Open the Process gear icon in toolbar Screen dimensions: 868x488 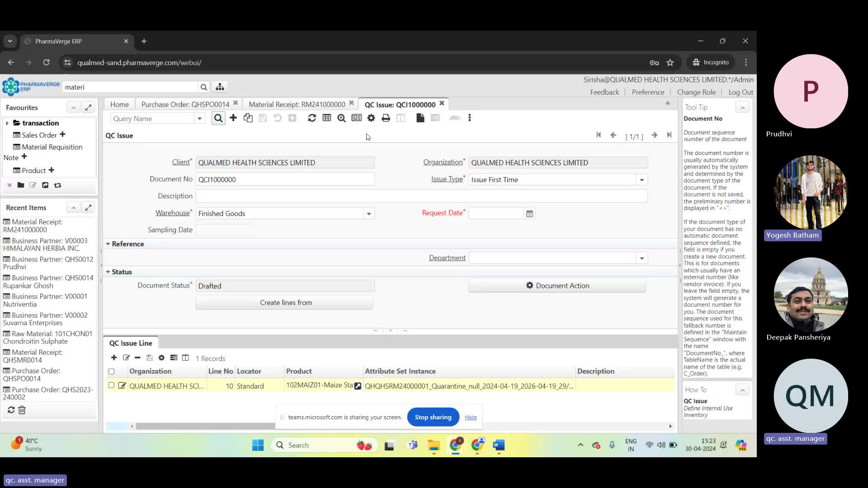(371, 118)
